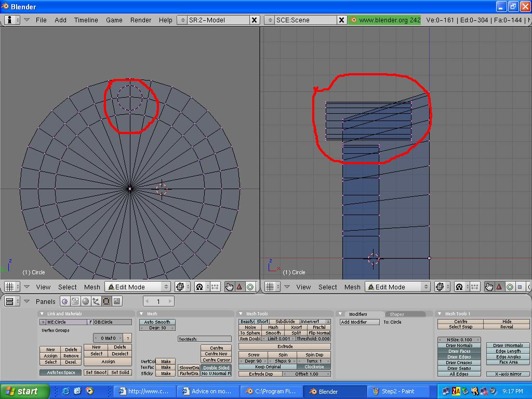Select rotate manipulator ring in right viewport
Image resolution: width=532 pixels, height=399 pixels.
pyautogui.click(x=510, y=287)
